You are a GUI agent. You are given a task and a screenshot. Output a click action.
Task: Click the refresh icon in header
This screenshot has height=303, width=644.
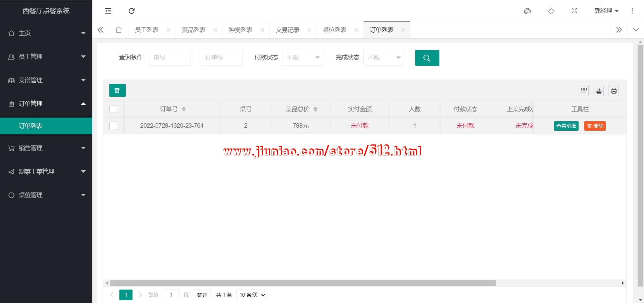pos(131,11)
